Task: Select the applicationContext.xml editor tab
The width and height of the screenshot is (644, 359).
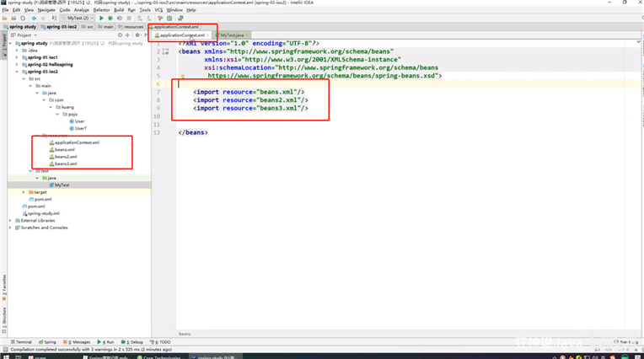Action: point(182,35)
